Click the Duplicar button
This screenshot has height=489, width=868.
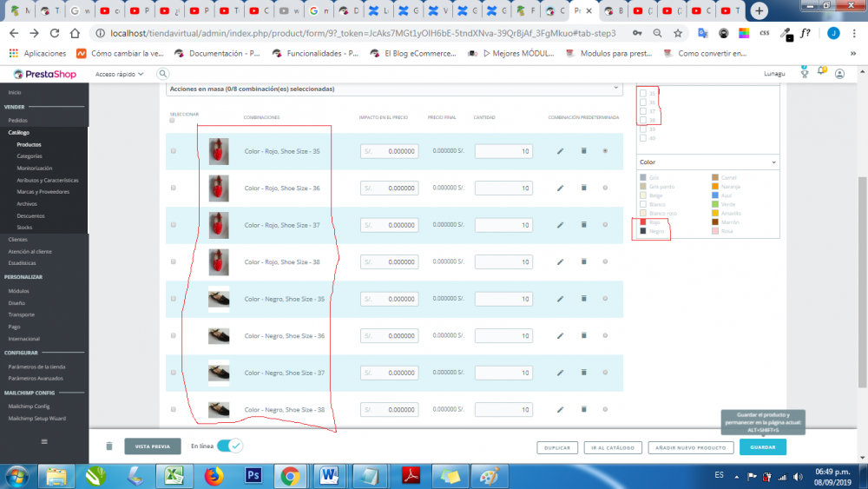tap(557, 447)
